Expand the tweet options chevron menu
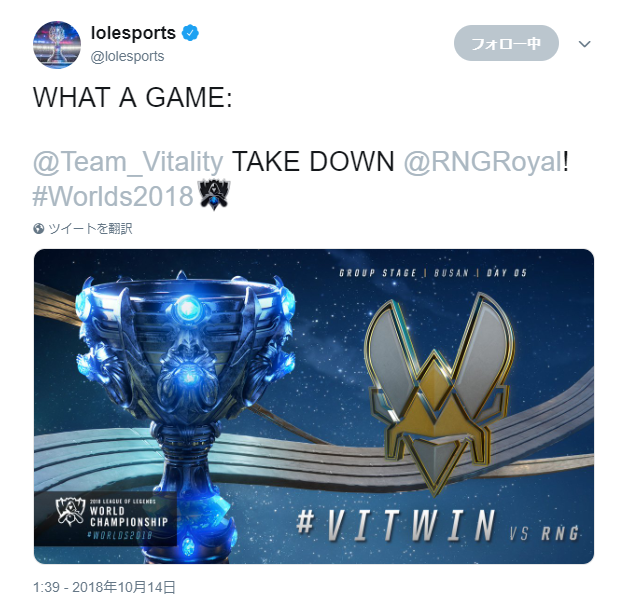 (x=584, y=44)
